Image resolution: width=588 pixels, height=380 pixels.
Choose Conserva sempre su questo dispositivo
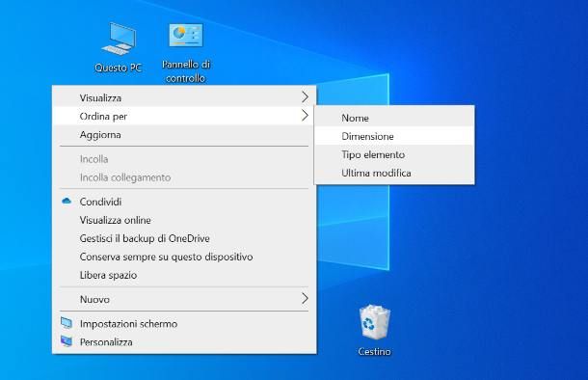[x=184, y=257]
